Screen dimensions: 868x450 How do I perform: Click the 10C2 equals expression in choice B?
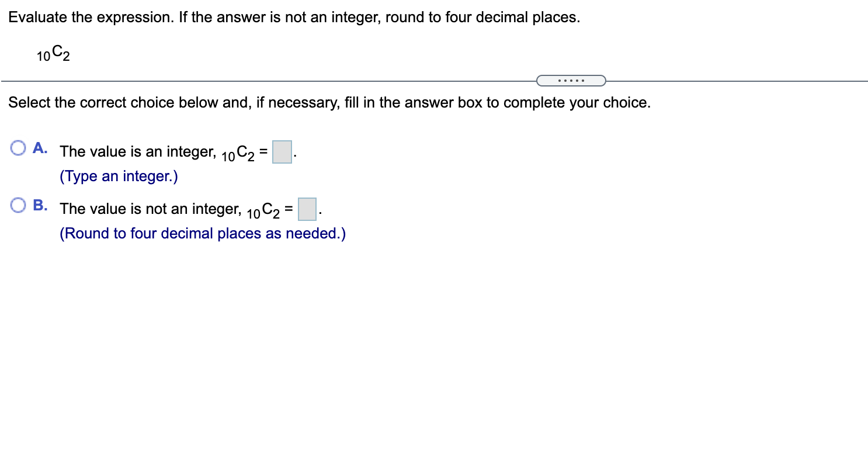click(269, 210)
